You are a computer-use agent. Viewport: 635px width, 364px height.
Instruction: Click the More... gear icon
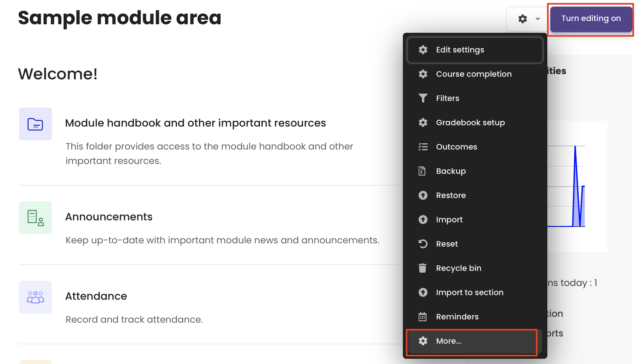click(x=423, y=341)
